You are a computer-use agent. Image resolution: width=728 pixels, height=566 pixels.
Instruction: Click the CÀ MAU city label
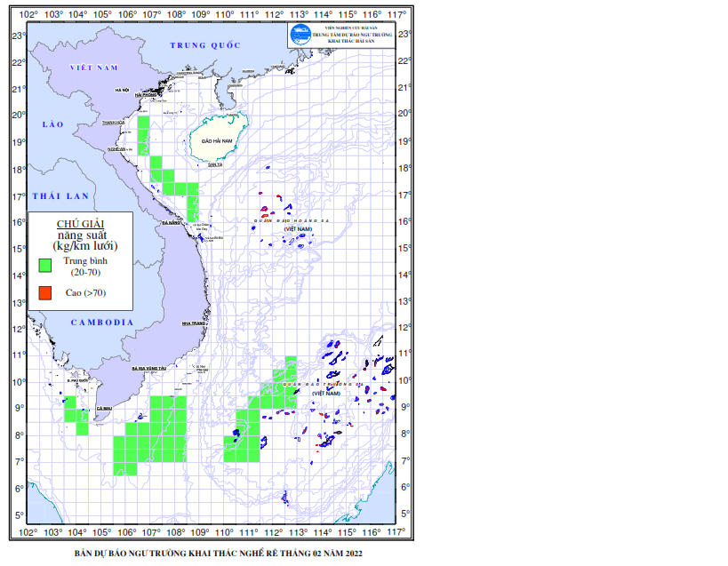click(x=104, y=408)
